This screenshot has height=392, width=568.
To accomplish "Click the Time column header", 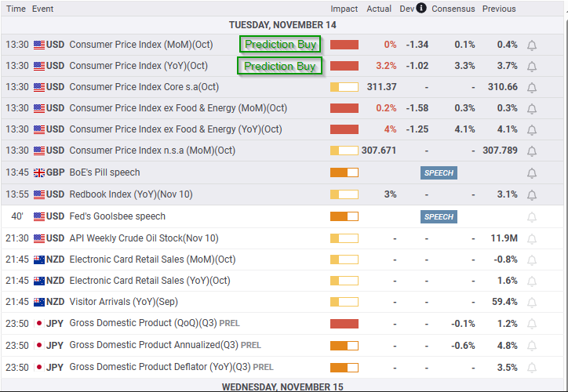I will pyautogui.click(x=16, y=9).
